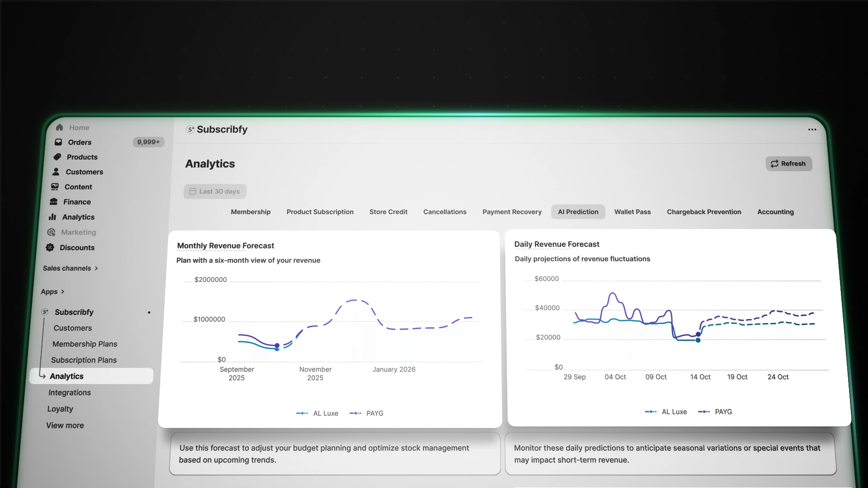Viewport: 868px width, 488px height.
Task: Switch to the Cancellations tab
Action: 444,212
